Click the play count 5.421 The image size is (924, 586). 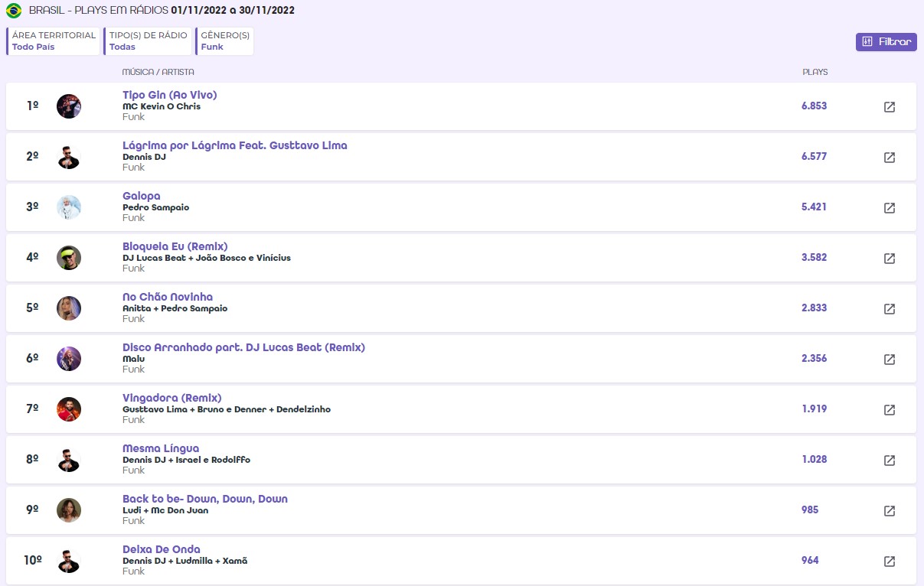[x=814, y=207]
